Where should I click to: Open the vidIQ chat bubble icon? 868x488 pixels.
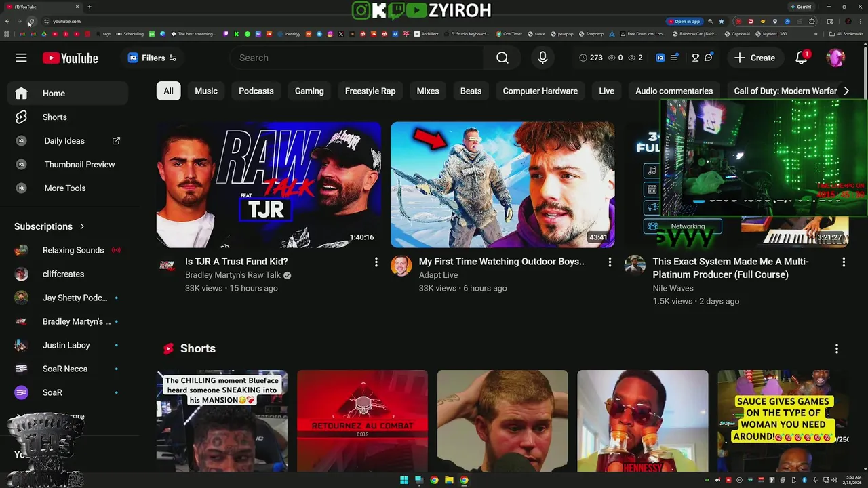pos(709,58)
